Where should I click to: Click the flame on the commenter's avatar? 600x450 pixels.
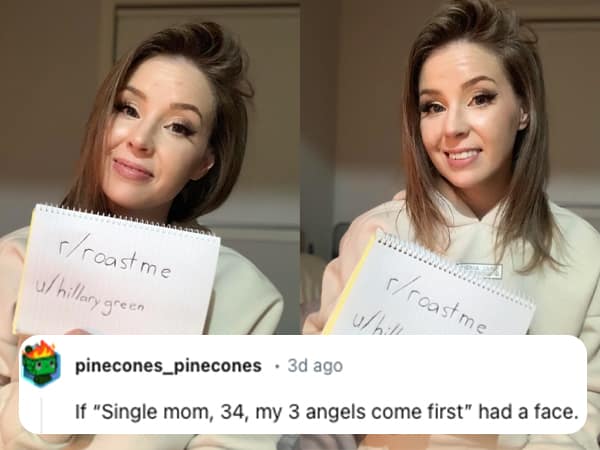[41, 348]
